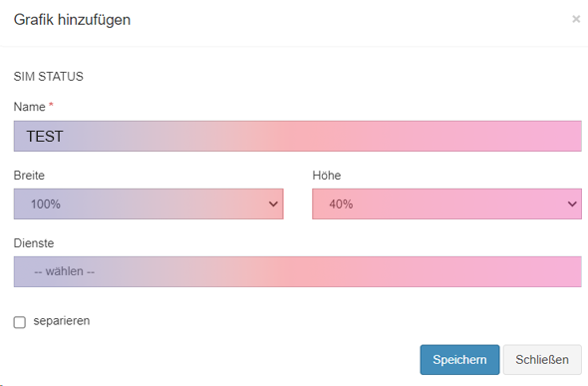
Task: Open the Höhe dropdown showing 40%
Action: (446, 204)
